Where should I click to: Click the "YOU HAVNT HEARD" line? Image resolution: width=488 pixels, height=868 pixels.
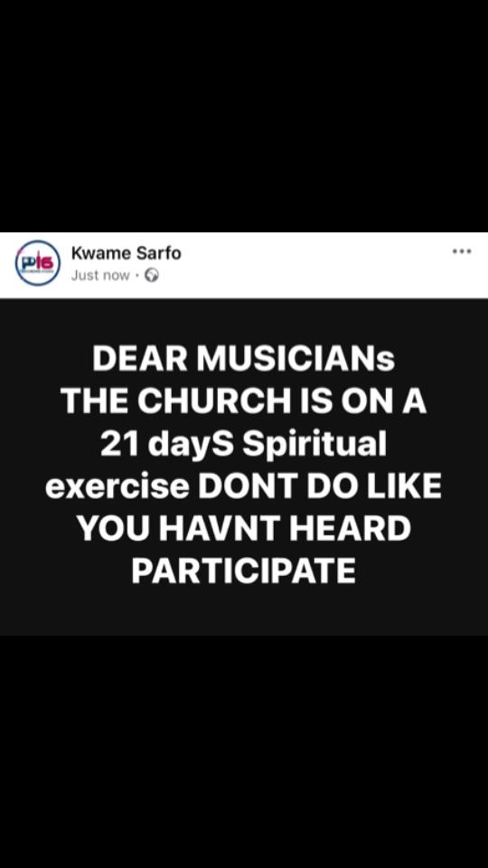243,529
